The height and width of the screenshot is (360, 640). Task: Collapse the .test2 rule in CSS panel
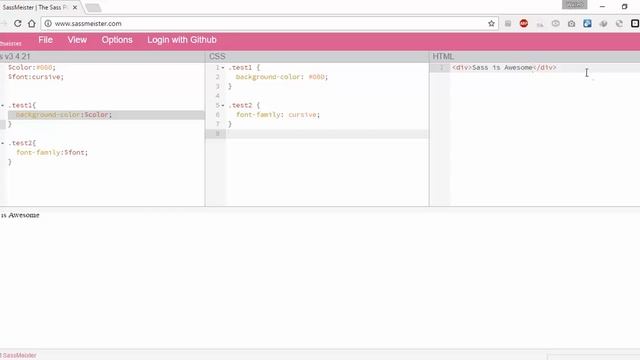pyautogui.click(x=223, y=106)
